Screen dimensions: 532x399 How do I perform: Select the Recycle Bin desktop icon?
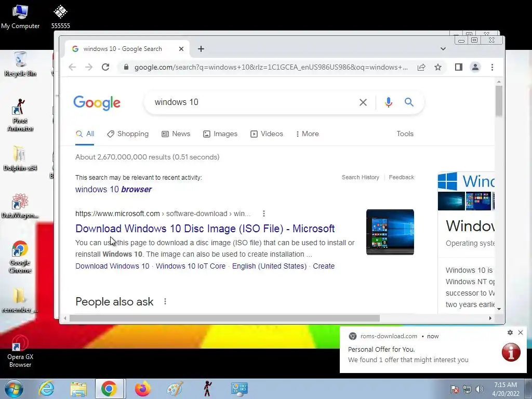tap(20, 64)
